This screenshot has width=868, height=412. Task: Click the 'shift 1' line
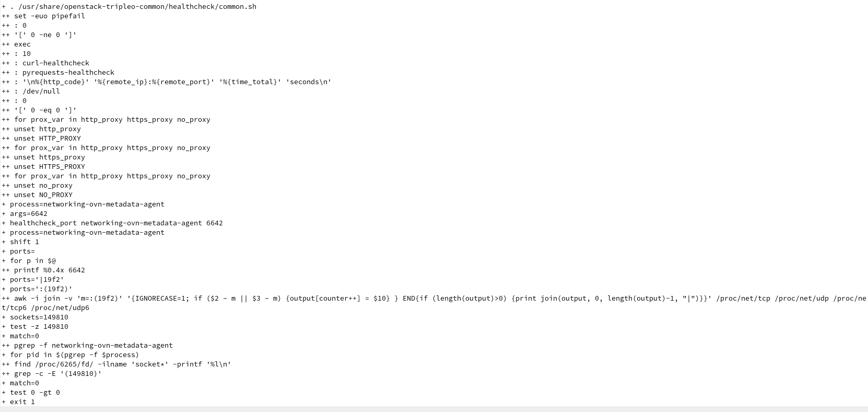pyautogui.click(x=24, y=242)
